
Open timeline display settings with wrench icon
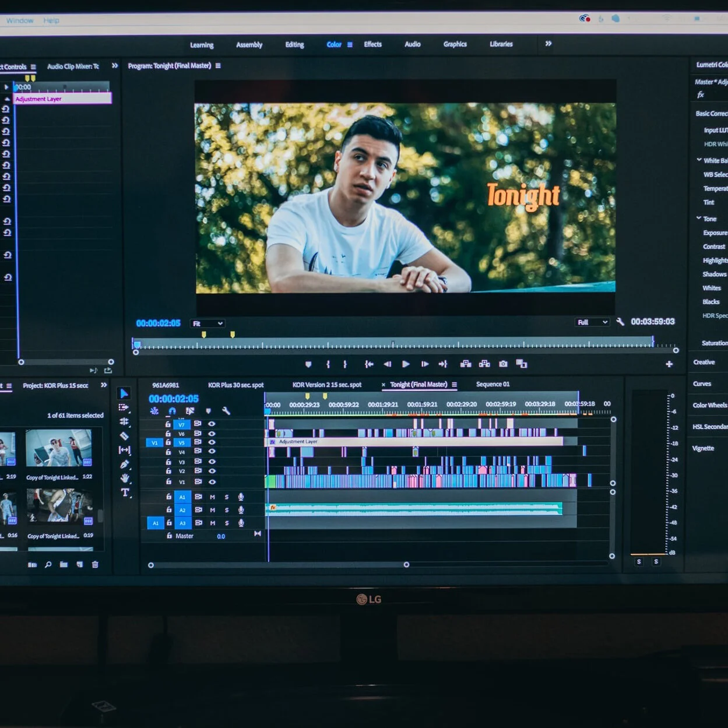pyautogui.click(x=226, y=411)
